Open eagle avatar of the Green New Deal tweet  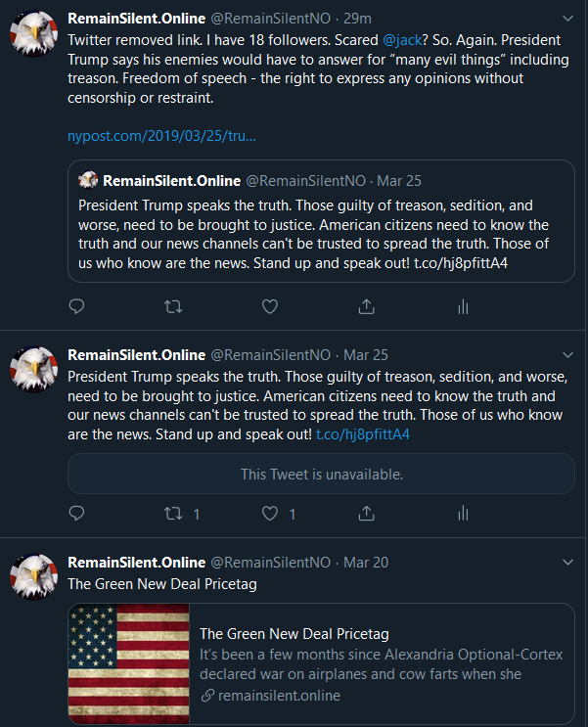33,577
